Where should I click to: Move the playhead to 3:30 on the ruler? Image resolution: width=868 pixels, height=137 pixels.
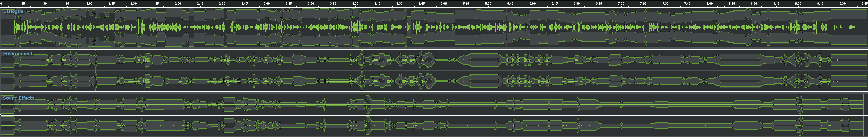(x=311, y=4)
